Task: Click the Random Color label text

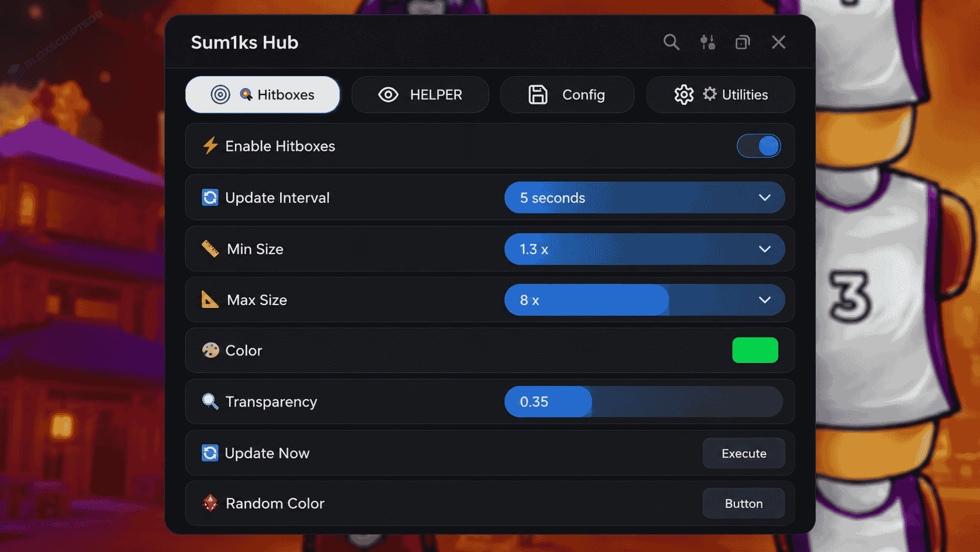Action: click(275, 503)
